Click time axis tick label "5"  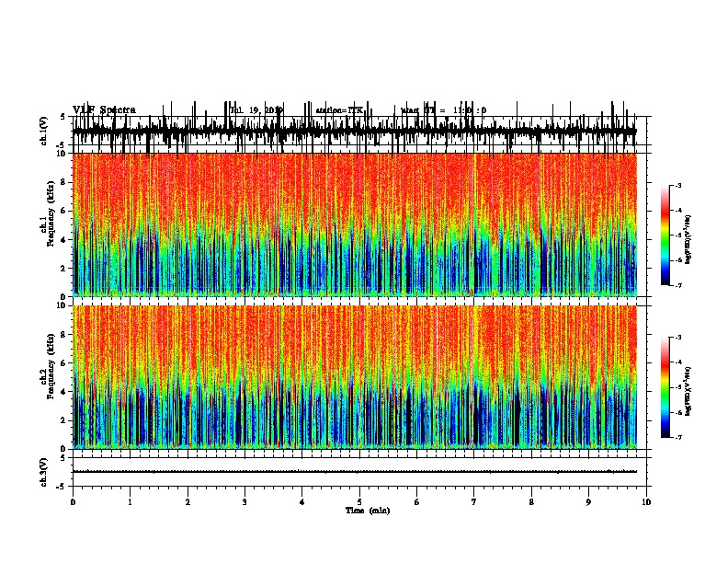[x=359, y=502]
